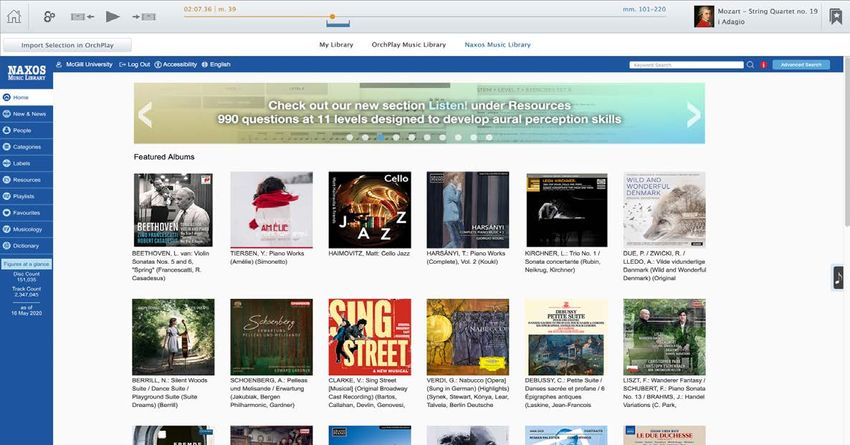Open the Liszt Wanderer Fantasy album cover
Viewport: 850px width, 445px height.
click(665, 337)
